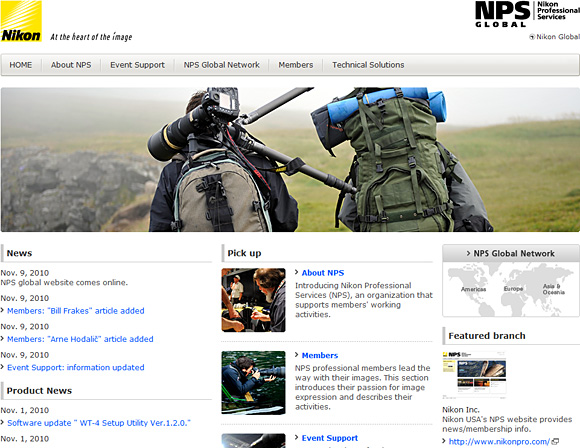Viewport: 580px width, 448px height.
Task: Open the Event Support pick up link
Action: pyautogui.click(x=330, y=438)
